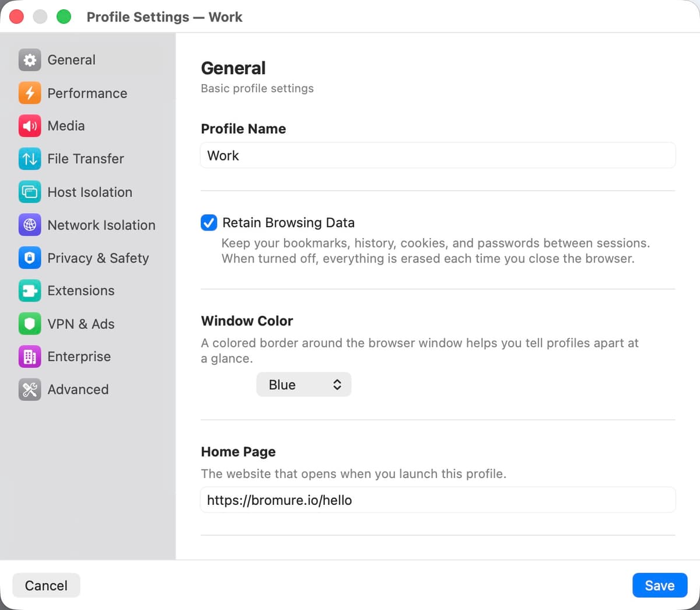Click the Advanced tools icon

(30, 389)
